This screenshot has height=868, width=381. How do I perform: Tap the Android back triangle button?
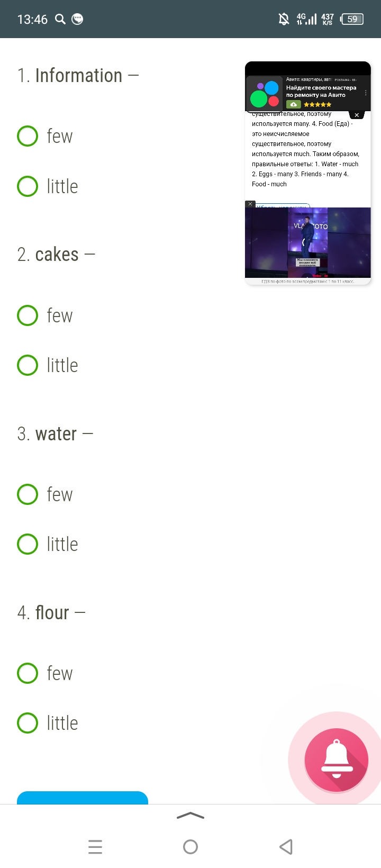coord(286,847)
